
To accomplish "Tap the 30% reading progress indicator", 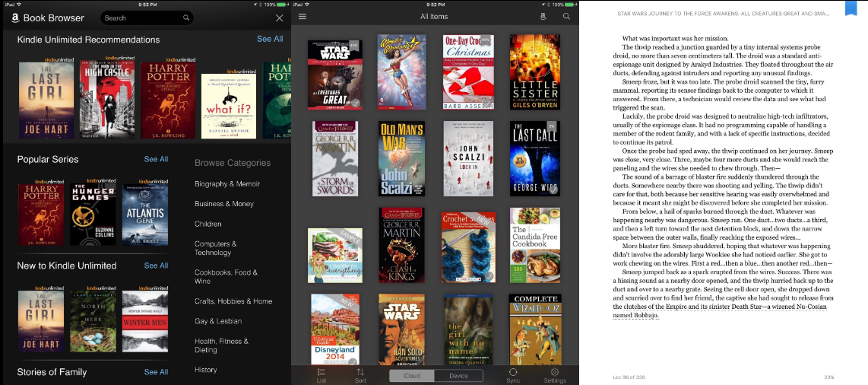I will coord(828,377).
